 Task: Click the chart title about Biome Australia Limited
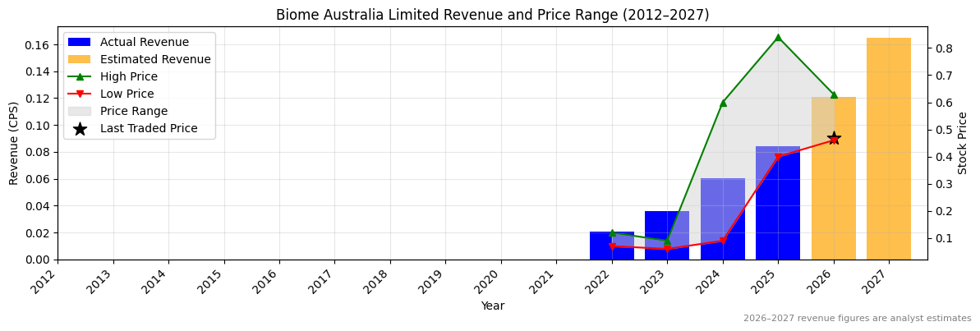(492, 15)
